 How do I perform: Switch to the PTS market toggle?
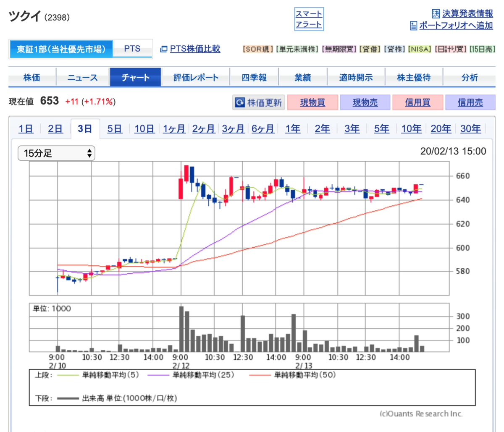click(x=132, y=49)
